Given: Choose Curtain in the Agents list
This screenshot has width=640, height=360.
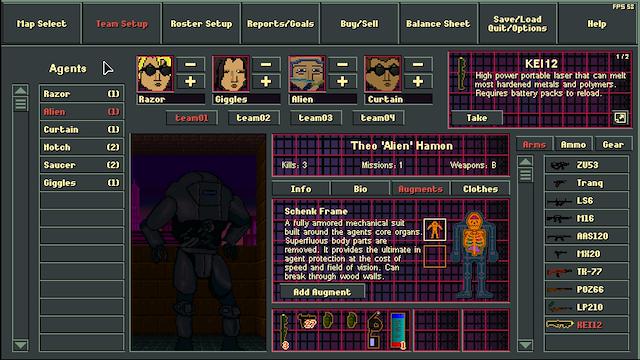Looking at the screenshot, I should pyautogui.click(x=82, y=129).
